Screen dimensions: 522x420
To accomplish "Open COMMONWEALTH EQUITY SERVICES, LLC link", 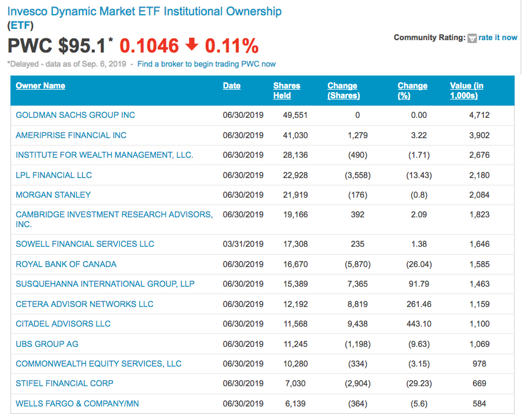I will [x=98, y=364].
